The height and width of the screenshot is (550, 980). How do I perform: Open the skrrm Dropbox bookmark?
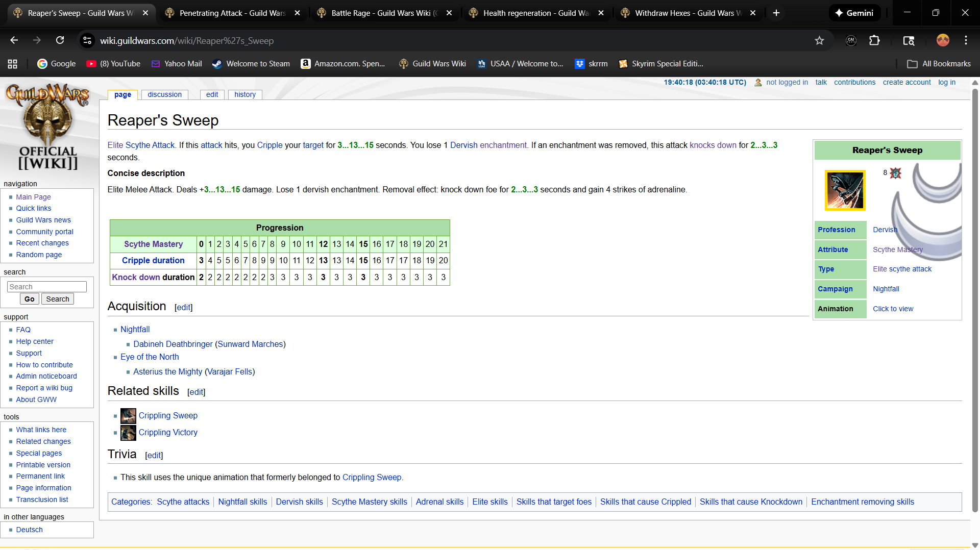click(x=591, y=64)
